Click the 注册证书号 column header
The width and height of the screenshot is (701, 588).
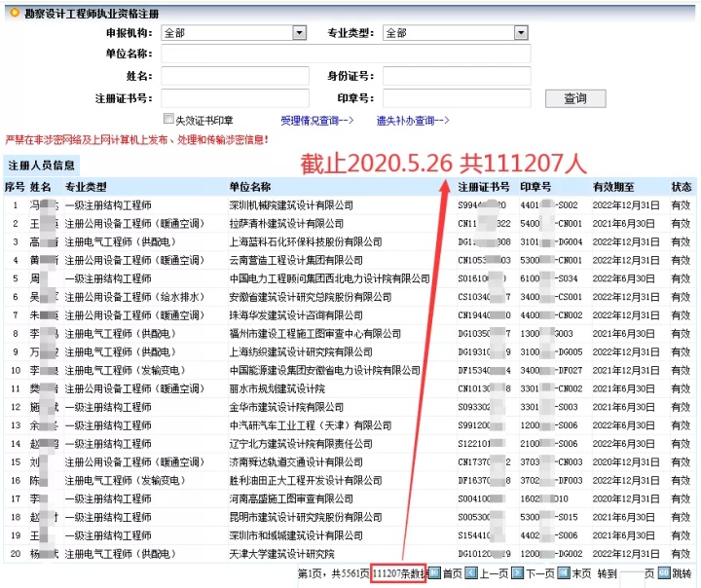tap(484, 187)
